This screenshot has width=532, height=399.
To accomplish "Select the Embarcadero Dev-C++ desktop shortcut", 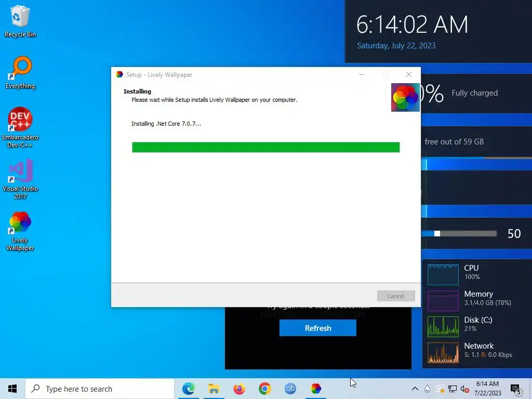I will (x=20, y=128).
